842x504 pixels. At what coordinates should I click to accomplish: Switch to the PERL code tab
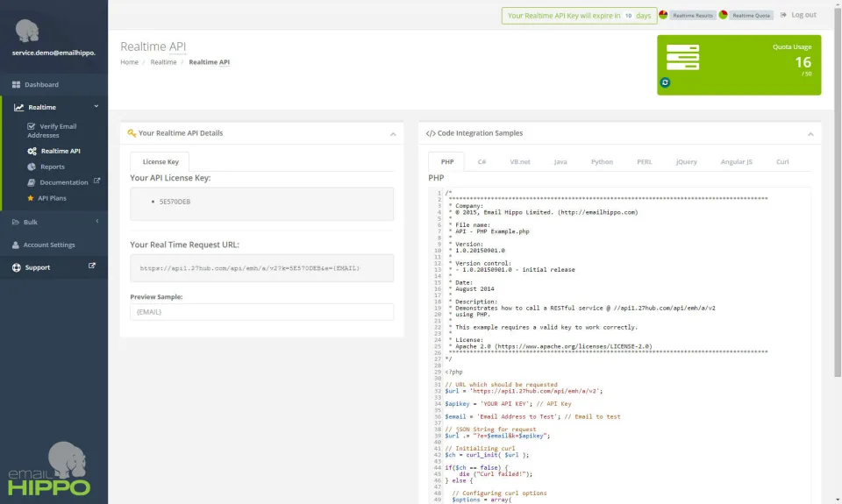(644, 161)
